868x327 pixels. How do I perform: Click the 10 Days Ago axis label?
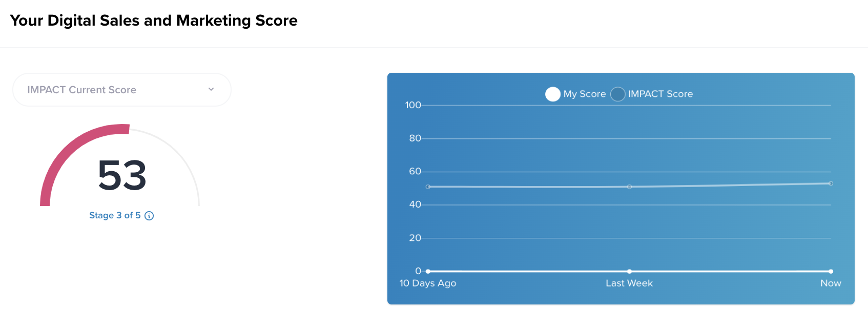tap(428, 283)
